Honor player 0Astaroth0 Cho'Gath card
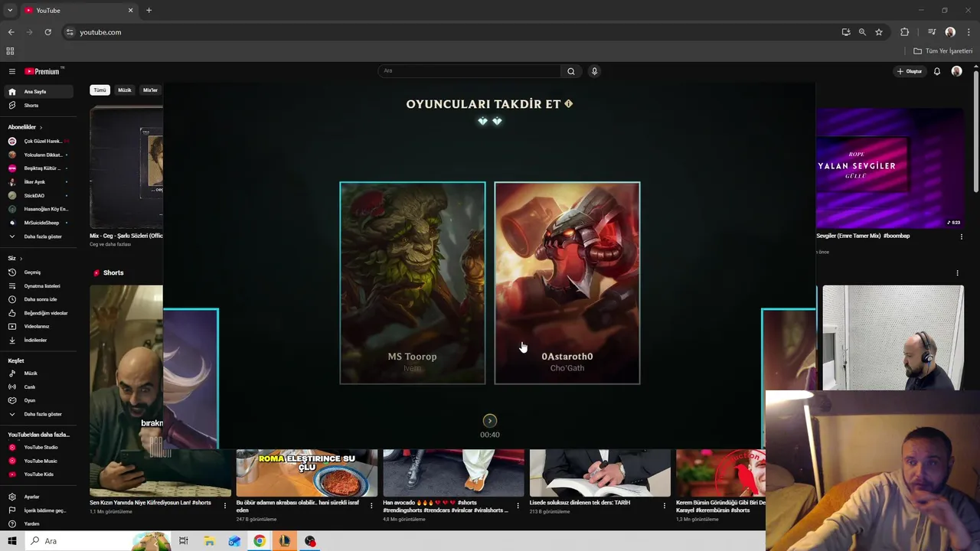Image resolution: width=980 pixels, height=551 pixels. [x=567, y=282]
